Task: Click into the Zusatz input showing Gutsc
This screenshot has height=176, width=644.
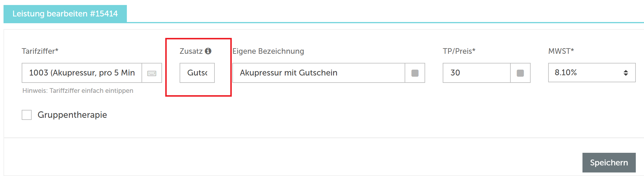Action: point(197,73)
